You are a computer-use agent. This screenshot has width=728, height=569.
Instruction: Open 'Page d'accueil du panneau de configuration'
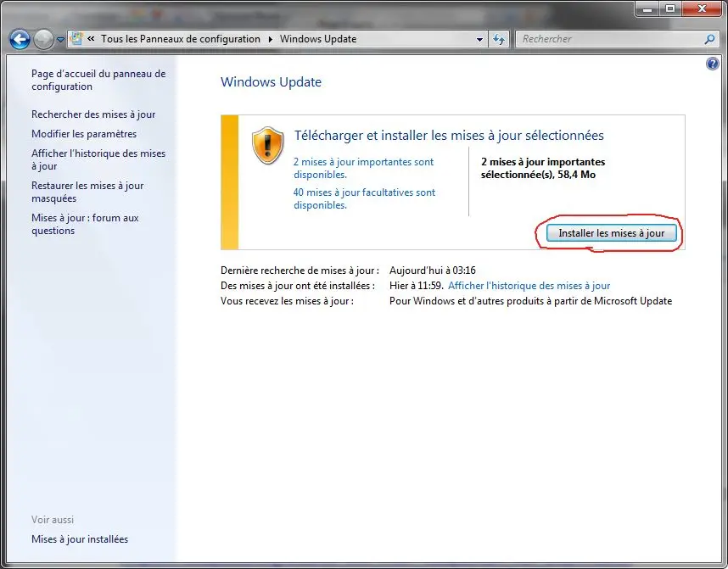point(98,80)
